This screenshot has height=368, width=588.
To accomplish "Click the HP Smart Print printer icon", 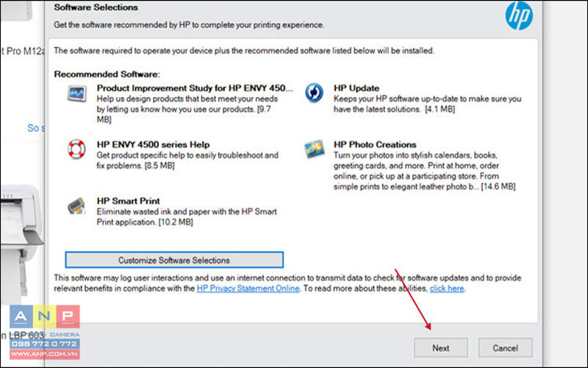I will [76, 206].
